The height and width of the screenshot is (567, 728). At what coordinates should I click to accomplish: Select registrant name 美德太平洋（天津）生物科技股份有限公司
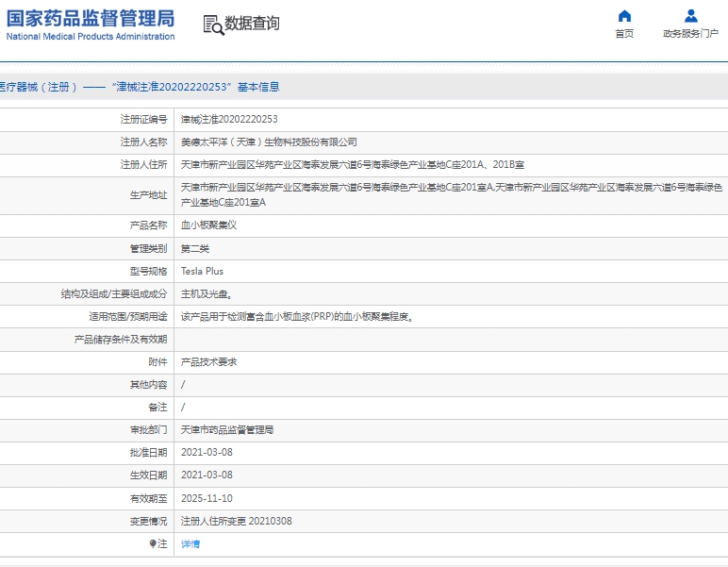pyautogui.click(x=269, y=142)
